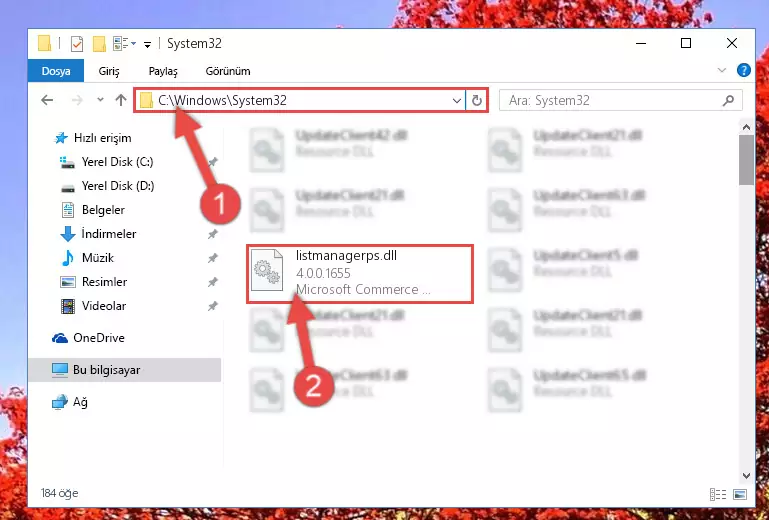Click the 184 öğe status text
The height and width of the screenshot is (520, 769).
(59, 493)
